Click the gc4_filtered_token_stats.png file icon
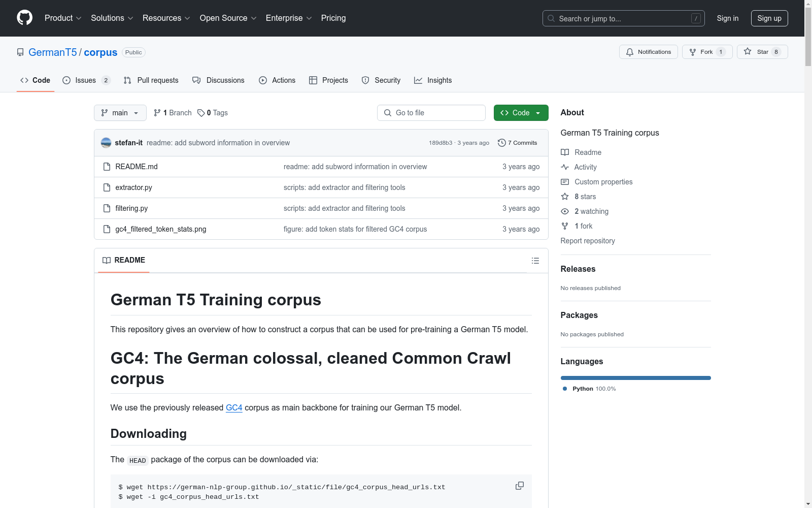812x508 pixels. pyautogui.click(x=107, y=229)
